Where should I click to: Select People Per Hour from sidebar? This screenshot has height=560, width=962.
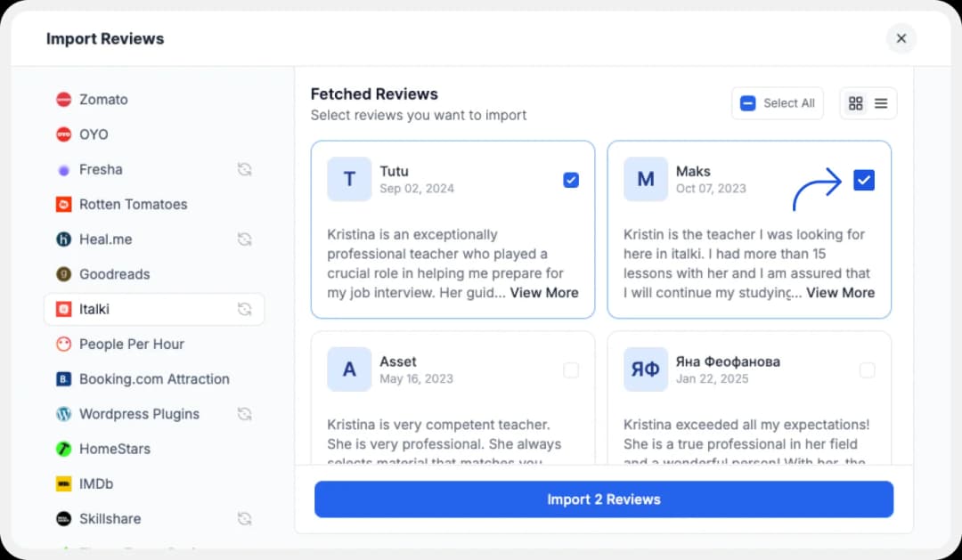pos(61,344)
